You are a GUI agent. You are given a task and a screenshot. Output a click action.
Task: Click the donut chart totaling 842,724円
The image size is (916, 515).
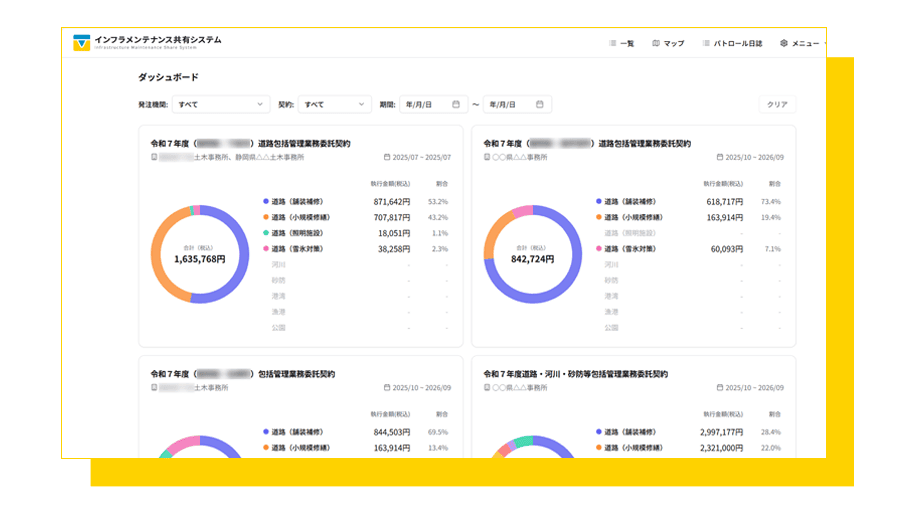point(533,254)
